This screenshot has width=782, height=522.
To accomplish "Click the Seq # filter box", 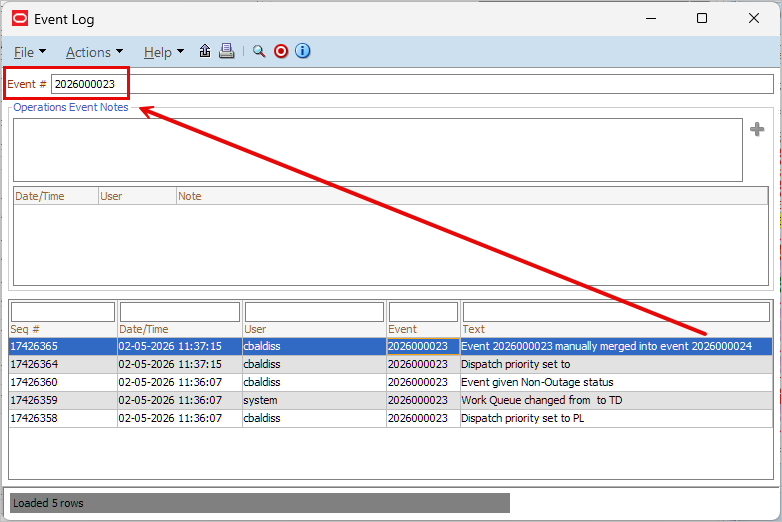I will (x=62, y=312).
